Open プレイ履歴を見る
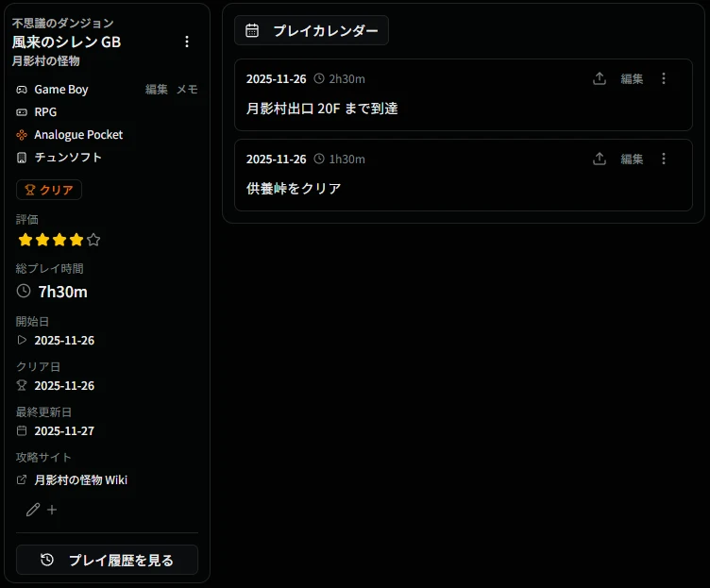The image size is (710, 588). click(x=107, y=560)
